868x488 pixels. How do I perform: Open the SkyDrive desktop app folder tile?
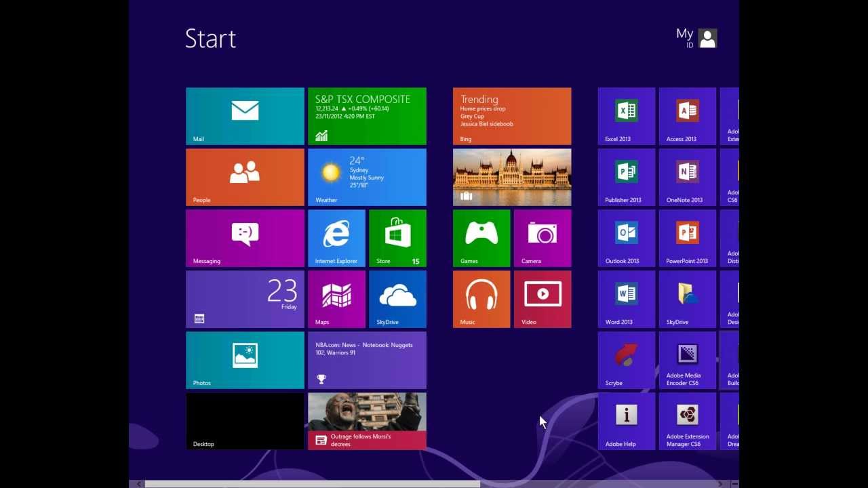point(688,299)
